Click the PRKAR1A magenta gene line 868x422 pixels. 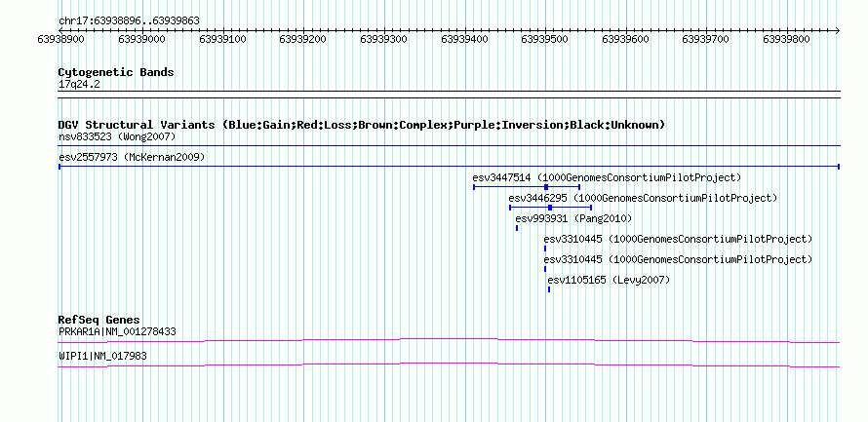(x=449, y=340)
